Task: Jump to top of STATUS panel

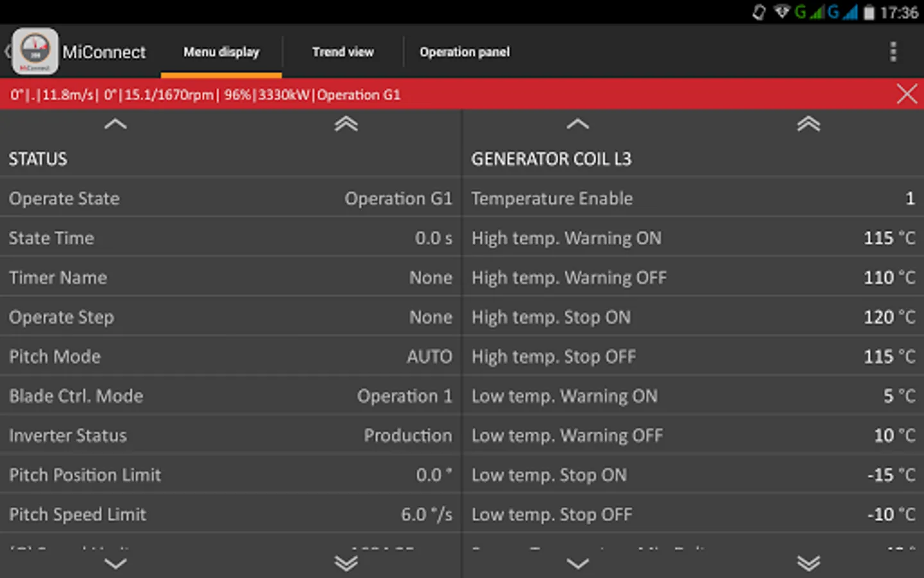Action: point(346,124)
